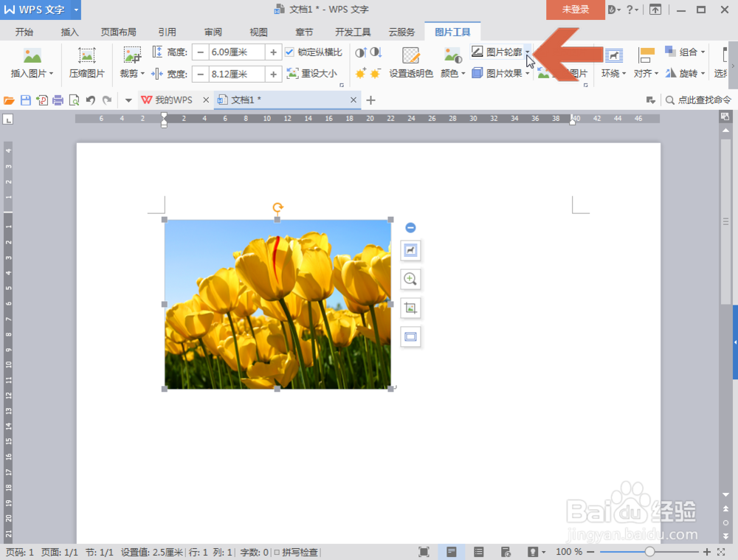Open the 引用 (References) ribbon tab
Screen dimensions: 738x560
point(167,32)
